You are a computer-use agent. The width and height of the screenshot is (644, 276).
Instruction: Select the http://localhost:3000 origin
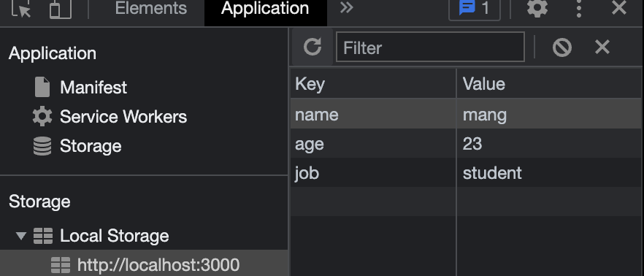[x=158, y=265]
